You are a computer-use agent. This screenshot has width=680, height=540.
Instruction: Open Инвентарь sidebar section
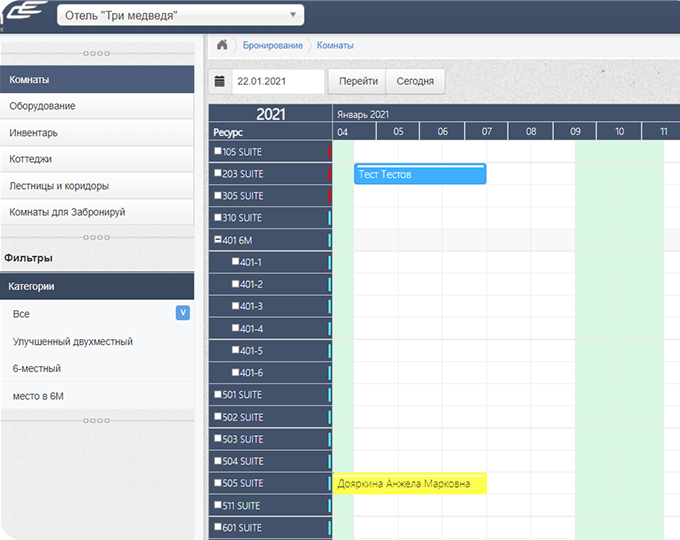pyautogui.click(x=97, y=133)
